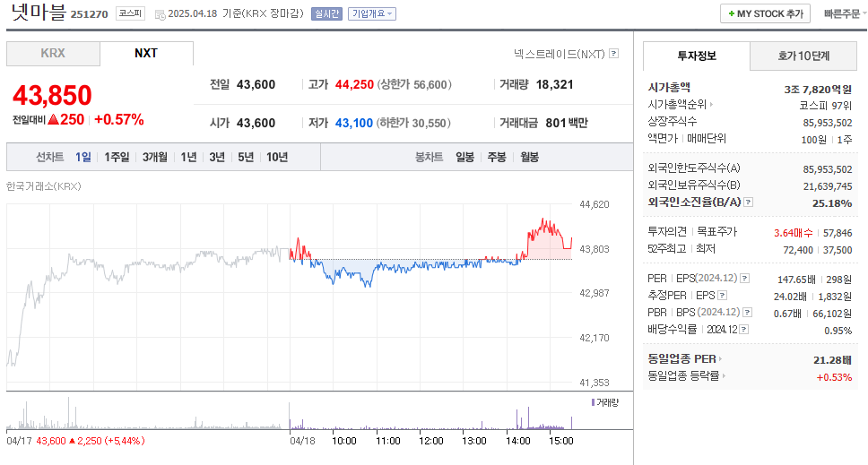Image resolution: width=868 pixels, height=465 pixels.
Task: Select the 1일 line chart period
Action: [83, 157]
